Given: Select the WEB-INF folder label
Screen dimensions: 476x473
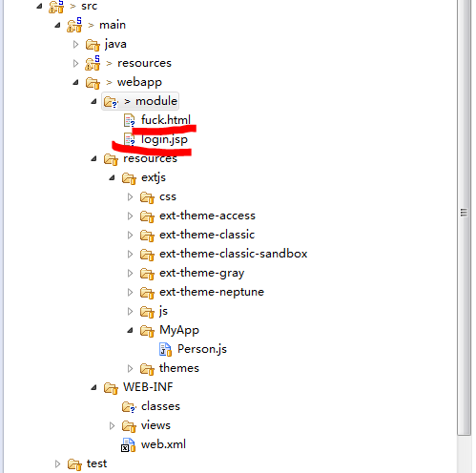Looking at the screenshot, I should click(x=148, y=387).
